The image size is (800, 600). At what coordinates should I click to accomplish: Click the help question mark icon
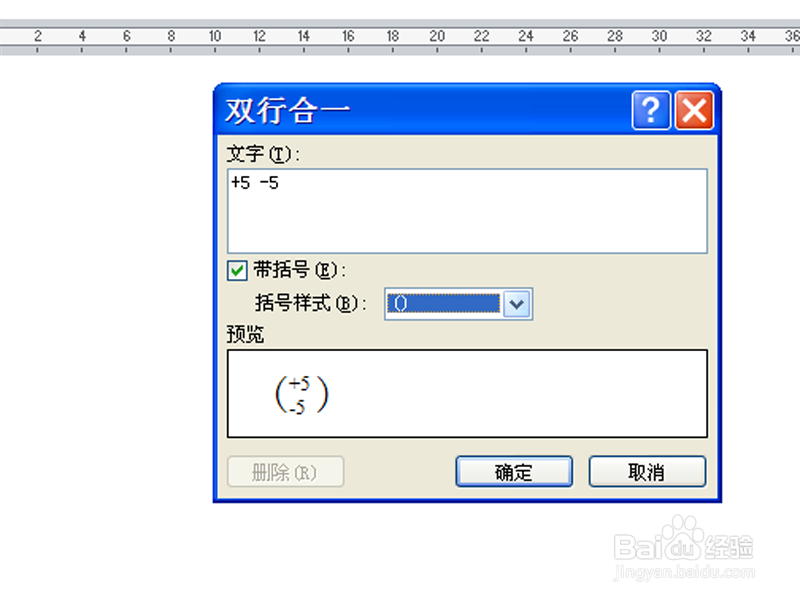651,110
